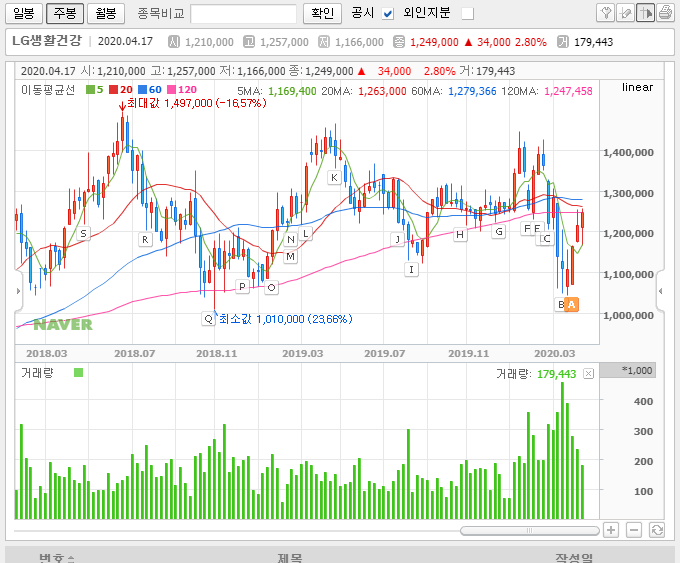Viewport: 692px width, 563px height.
Task: Click the orange A disclosure marker
Action: click(572, 304)
